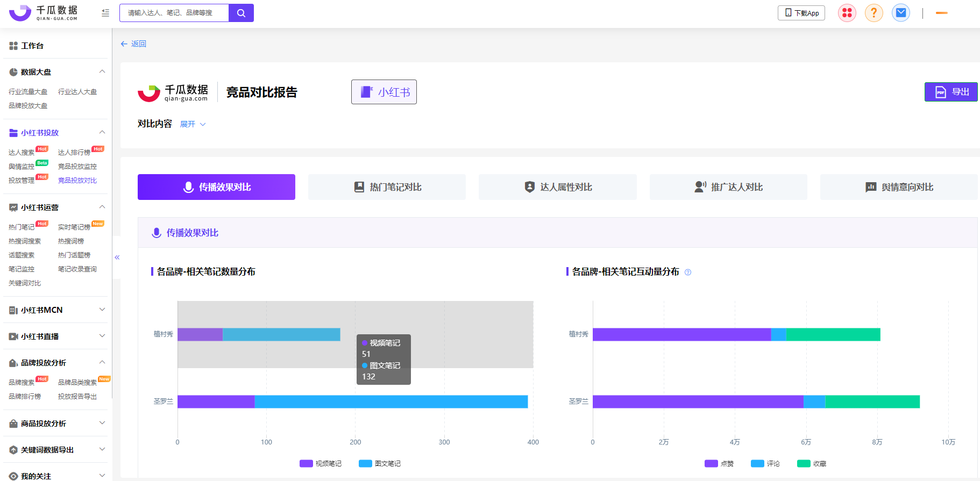Toggle 收藏 legend series
This screenshot has width=980, height=481.
click(812, 463)
